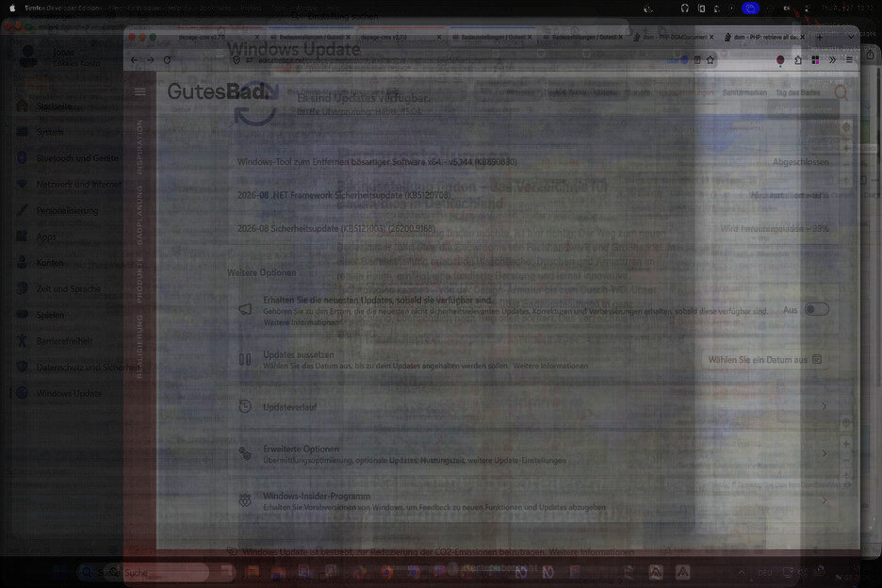Select BADPLANUNG in GutesBad vertical sidebar
The height and width of the screenshot is (588, 882).
(x=139, y=216)
